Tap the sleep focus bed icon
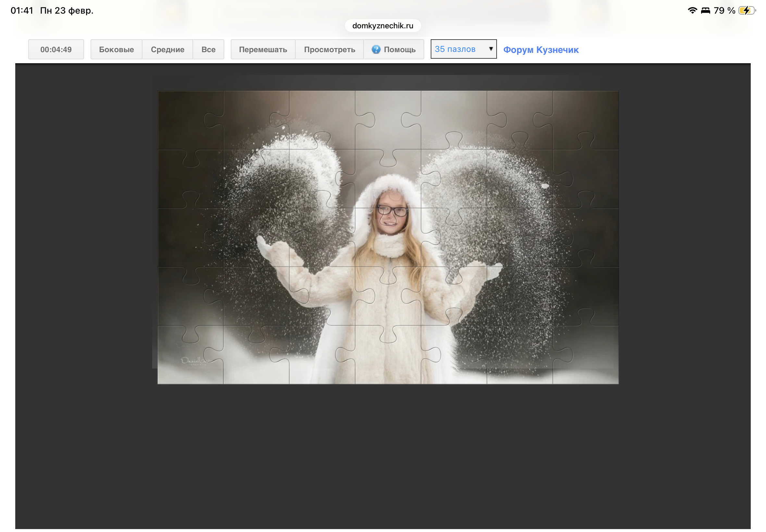 click(705, 11)
